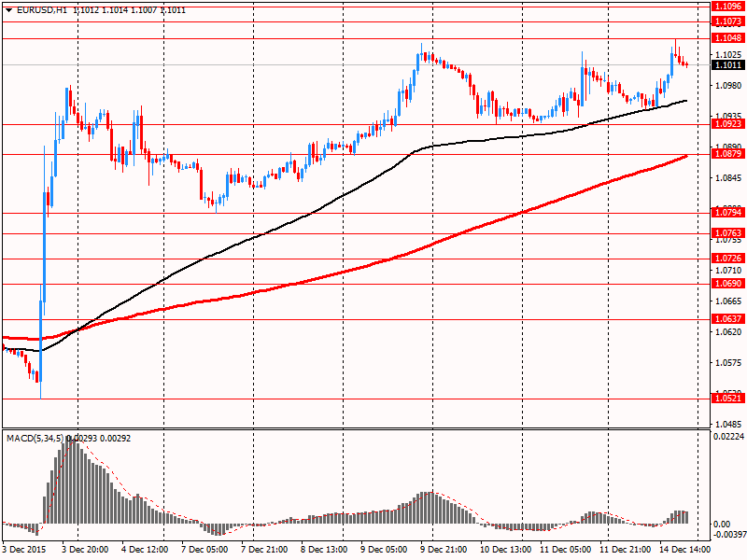Image resolution: width=747 pixels, height=560 pixels.
Task: Select the 1.0794 red level label
Action: pos(728,213)
